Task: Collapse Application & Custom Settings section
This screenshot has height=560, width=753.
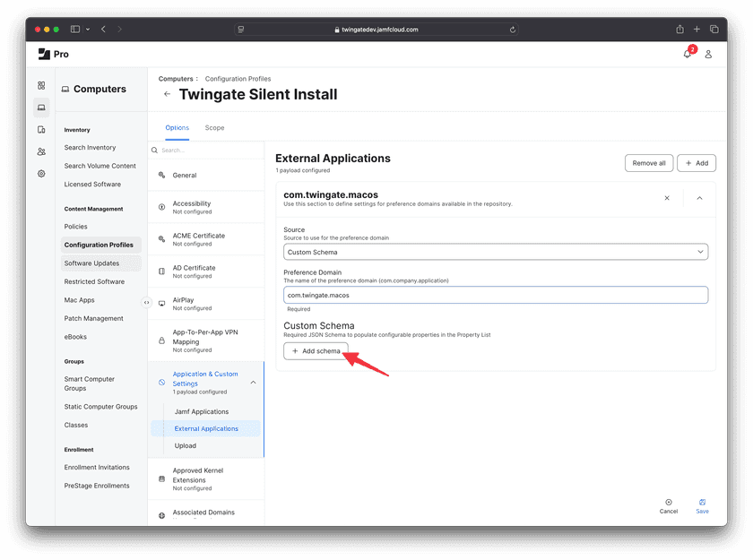Action: [x=253, y=383]
